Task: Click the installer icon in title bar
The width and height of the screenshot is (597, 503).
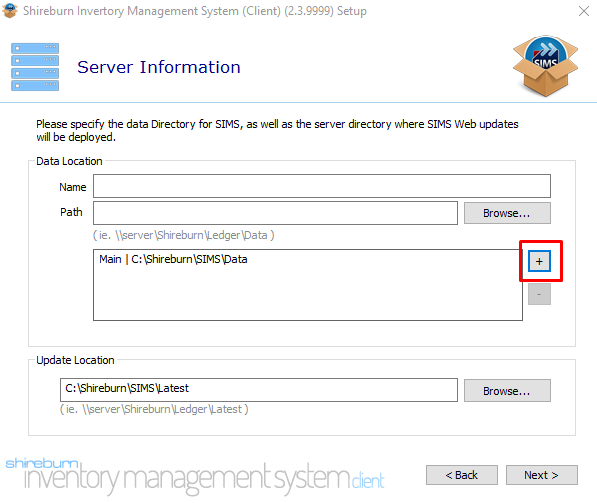Action: (10, 11)
